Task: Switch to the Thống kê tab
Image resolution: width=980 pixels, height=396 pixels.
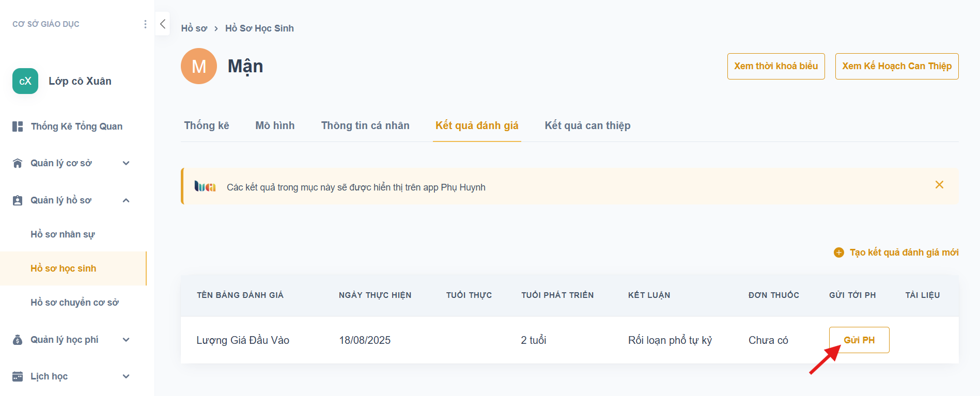Action: (207, 125)
